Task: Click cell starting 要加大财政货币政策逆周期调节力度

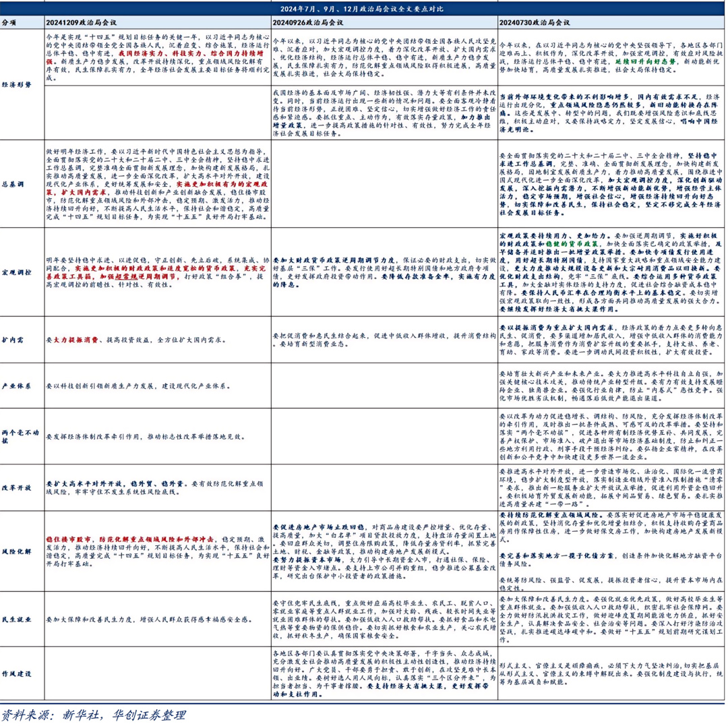Action: click(384, 272)
